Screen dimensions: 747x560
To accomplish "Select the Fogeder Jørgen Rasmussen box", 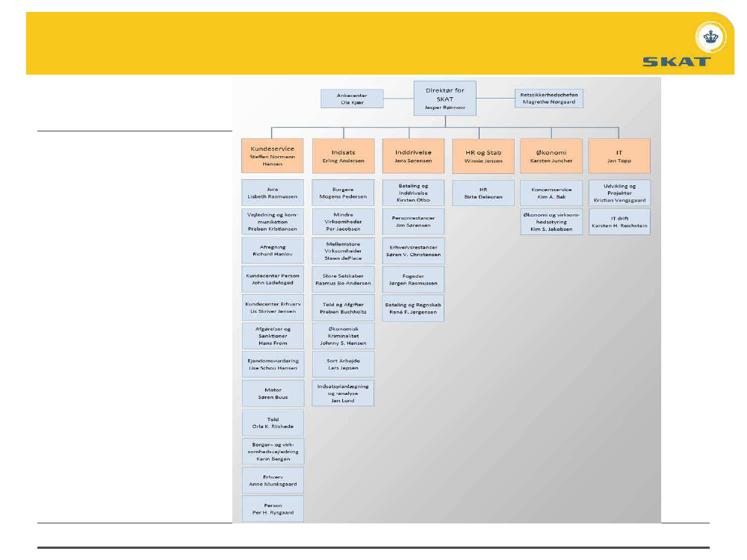I will pos(414,279).
